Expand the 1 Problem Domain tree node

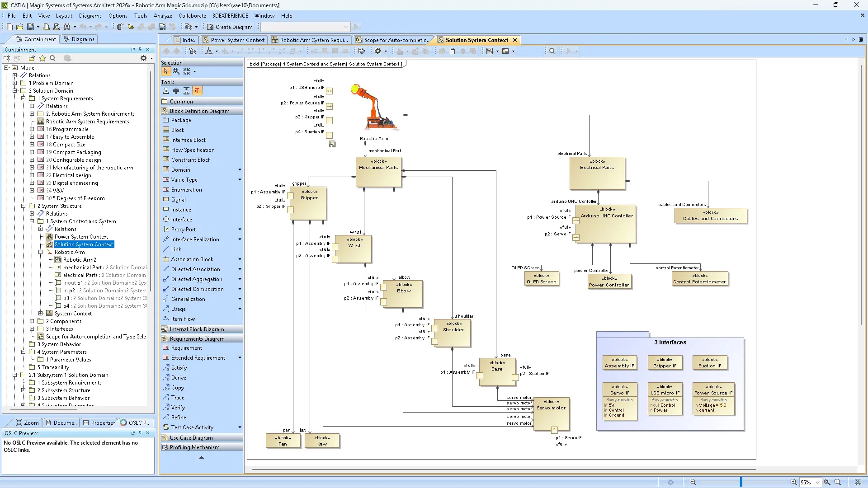[15, 83]
